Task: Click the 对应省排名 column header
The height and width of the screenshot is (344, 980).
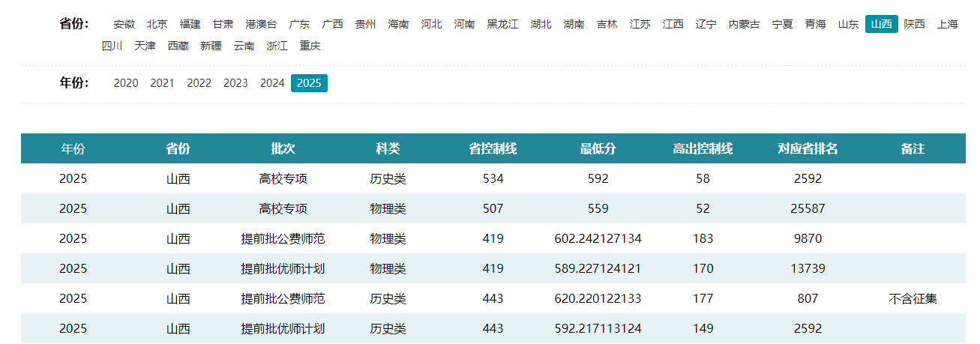Action: 808,148
